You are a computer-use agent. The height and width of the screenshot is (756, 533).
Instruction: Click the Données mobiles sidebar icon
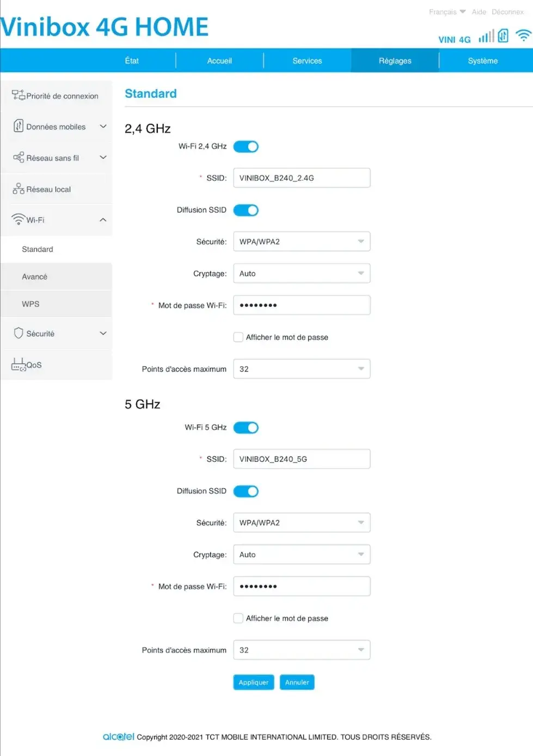pyautogui.click(x=19, y=126)
